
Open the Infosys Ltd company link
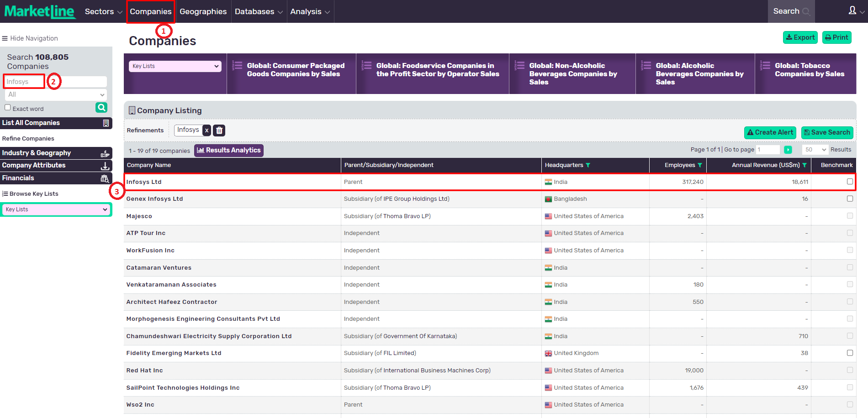click(x=144, y=182)
